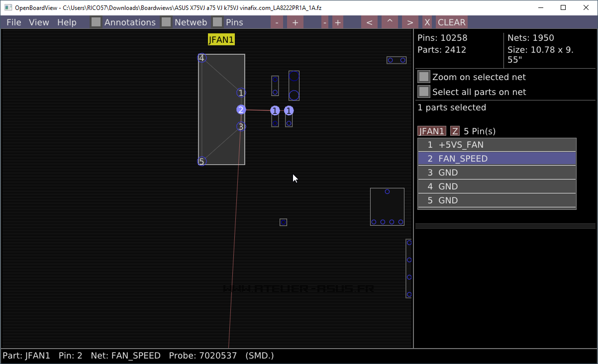Click pin 3 circle on JFAN1 connector
Viewport: 598px width, 364px height.
(x=241, y=127)
